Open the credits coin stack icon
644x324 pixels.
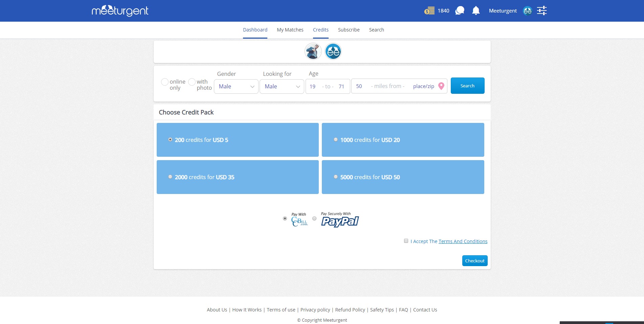tap(429, 11)
